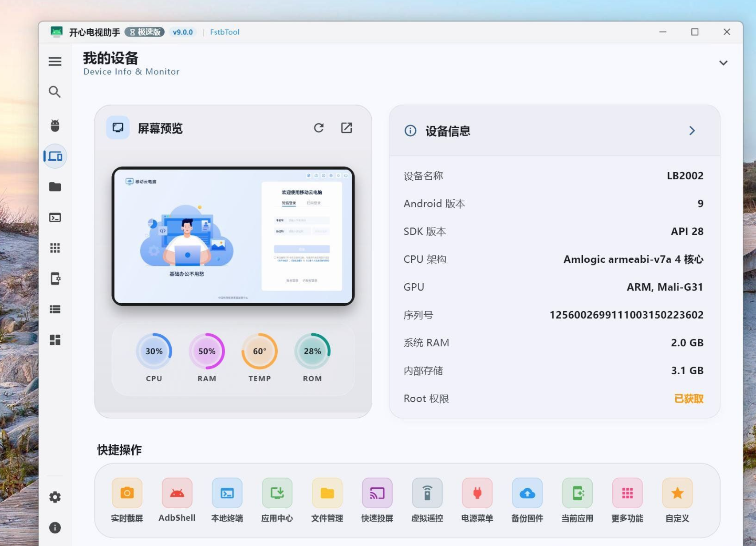
Task: Click the about info icon in sidebar
Action: pyautogui.click(x=55, y=528)
